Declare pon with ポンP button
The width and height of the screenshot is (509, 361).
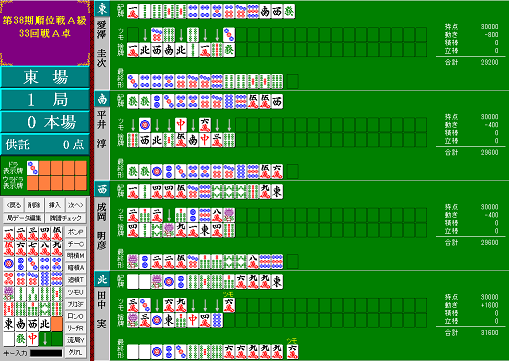point(76,232)
